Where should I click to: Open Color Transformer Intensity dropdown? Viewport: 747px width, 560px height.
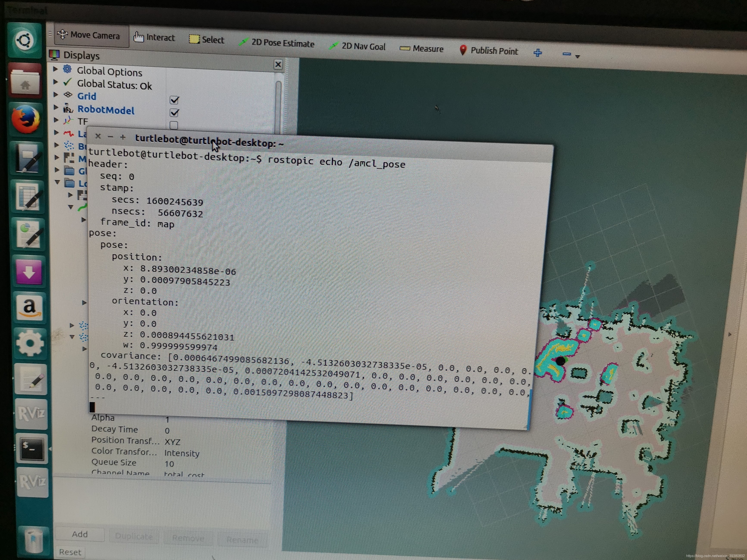coord(182,453)
